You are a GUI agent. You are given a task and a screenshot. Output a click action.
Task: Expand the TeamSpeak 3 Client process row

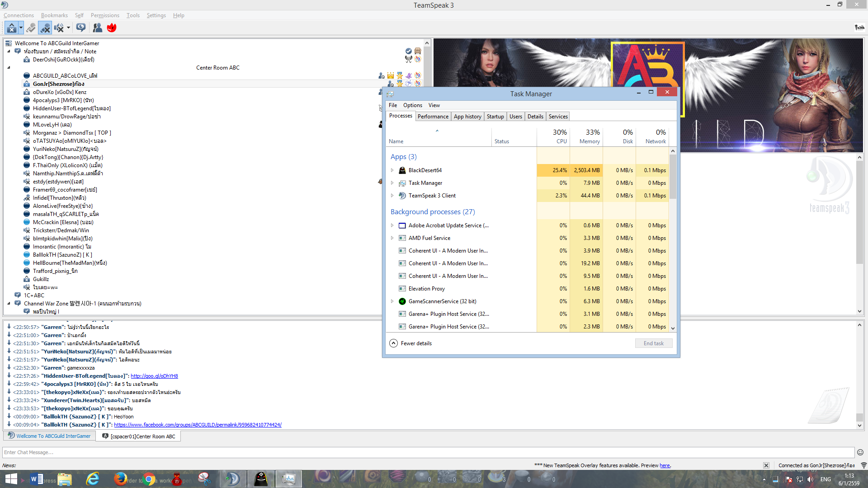coord(392,196)
